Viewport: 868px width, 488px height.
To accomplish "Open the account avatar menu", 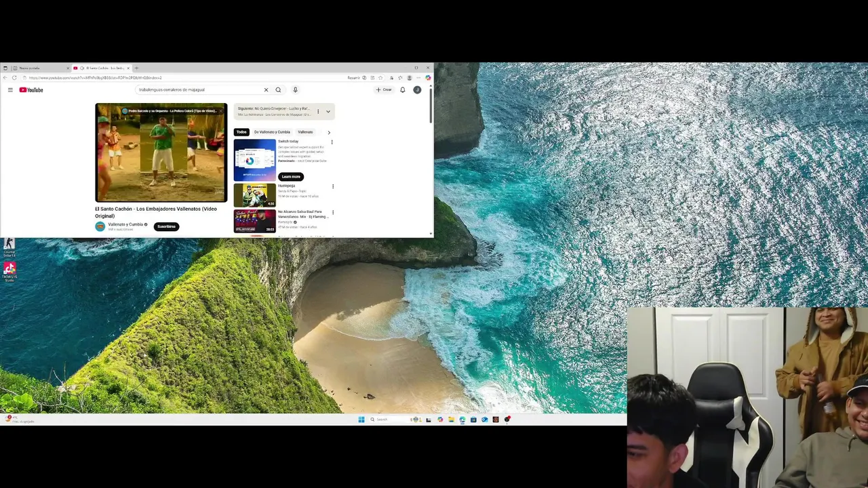I will (x=417, y=89).
